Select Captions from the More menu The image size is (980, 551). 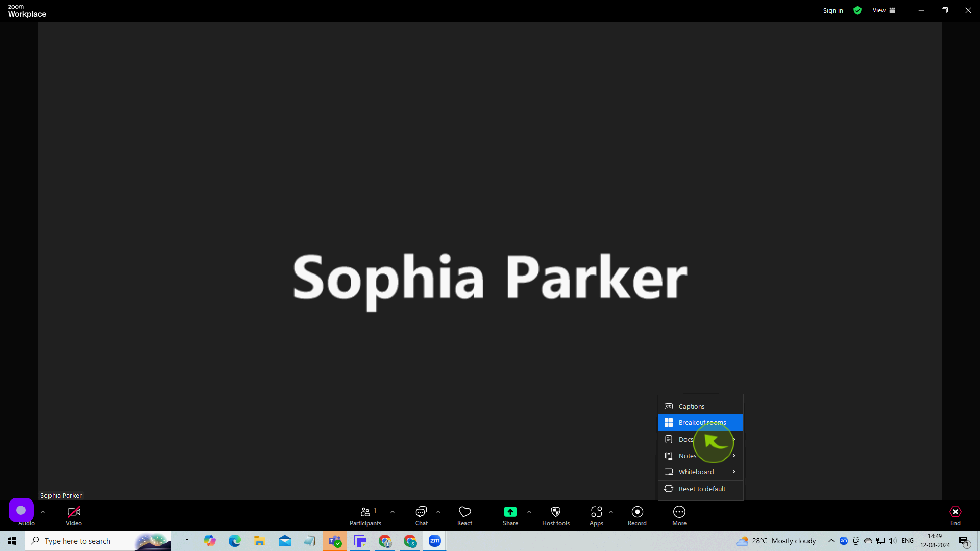[700, 406]
